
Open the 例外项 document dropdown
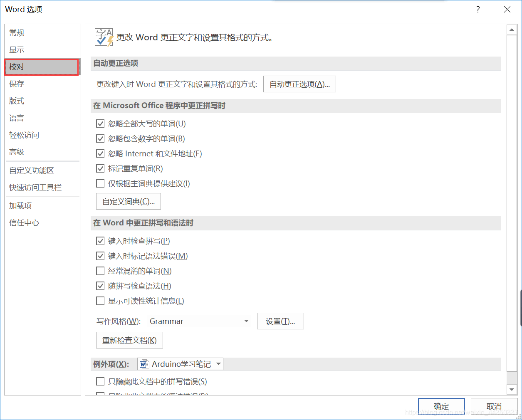(x=180, y=364)
